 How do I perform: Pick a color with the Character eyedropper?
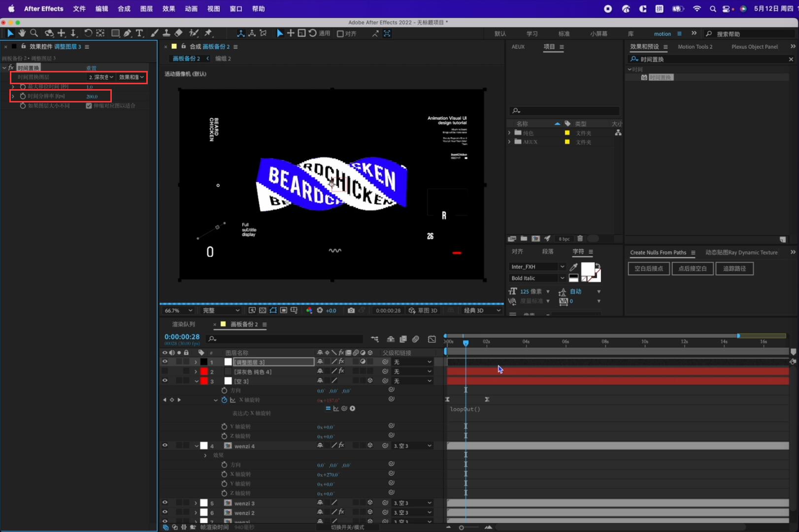pyautogui.click(x=573, y=267)
